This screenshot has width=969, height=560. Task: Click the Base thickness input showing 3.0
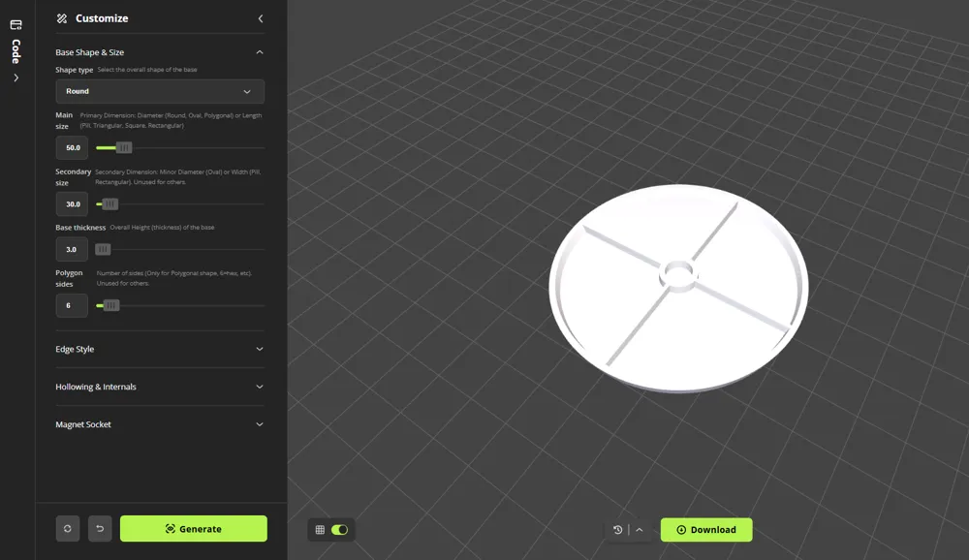click(72, 249)
